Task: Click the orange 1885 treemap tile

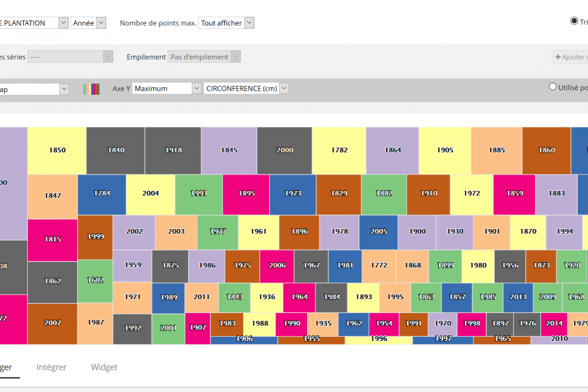Action: click(496, 150)
